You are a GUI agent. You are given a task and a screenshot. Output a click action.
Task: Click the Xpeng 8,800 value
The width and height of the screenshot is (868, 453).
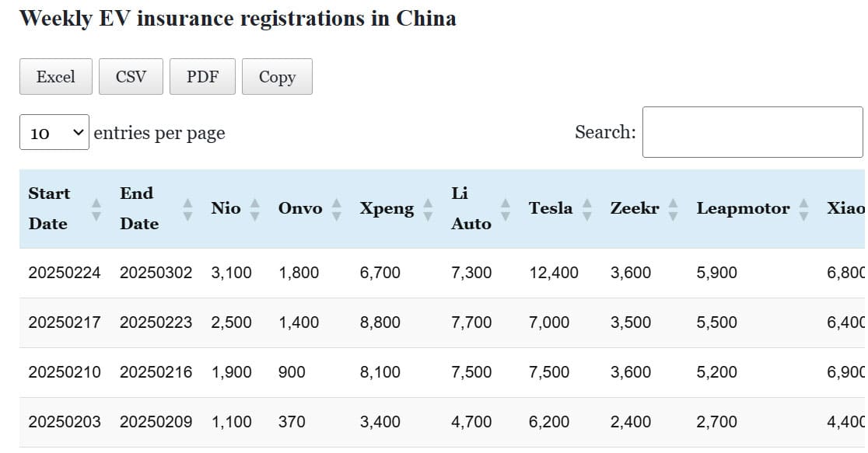[x=380, y=322]
